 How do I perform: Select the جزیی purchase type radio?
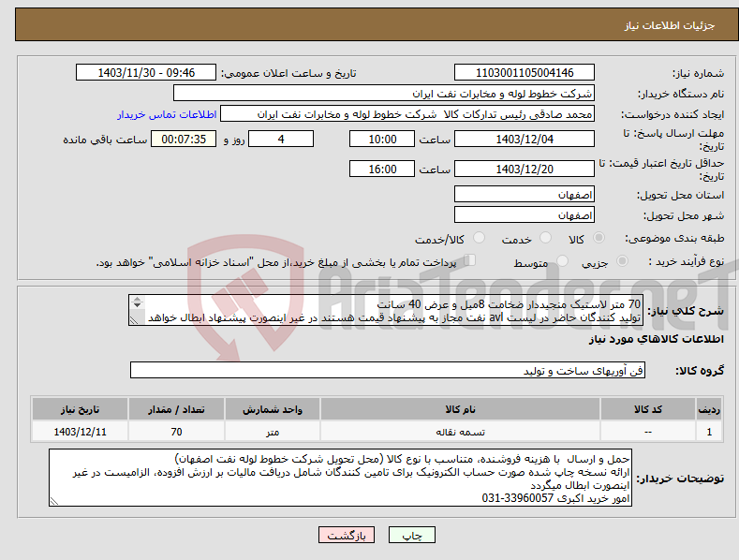click(x=622, y=260)
